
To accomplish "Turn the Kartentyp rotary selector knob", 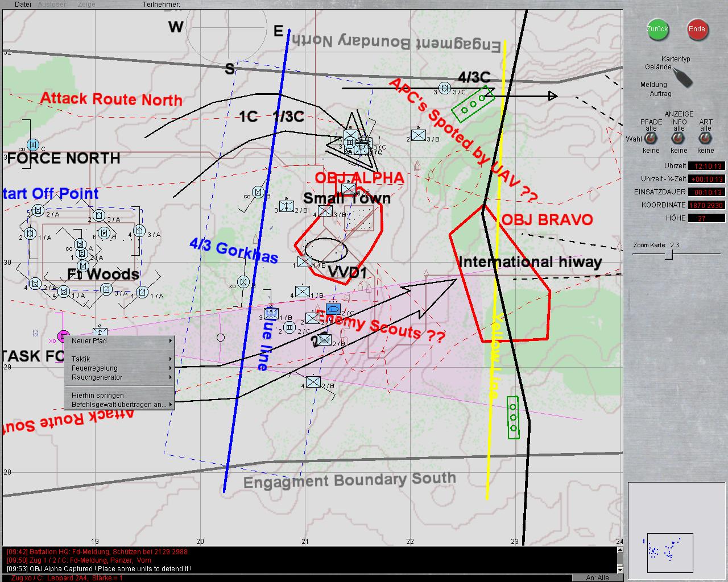I will (682, 77).
